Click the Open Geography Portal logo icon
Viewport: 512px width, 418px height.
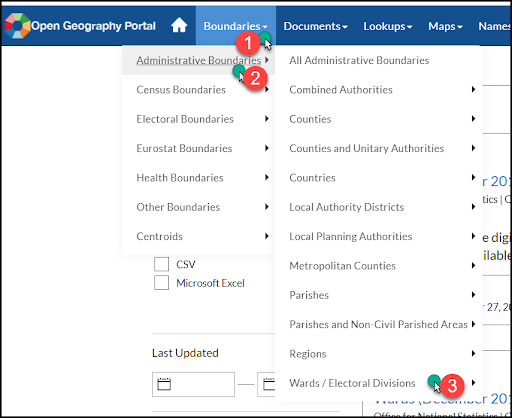[17, 26]
